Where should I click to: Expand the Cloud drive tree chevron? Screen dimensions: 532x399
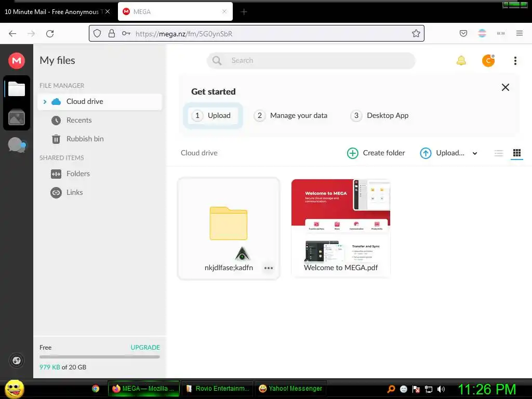coord(45,102)
